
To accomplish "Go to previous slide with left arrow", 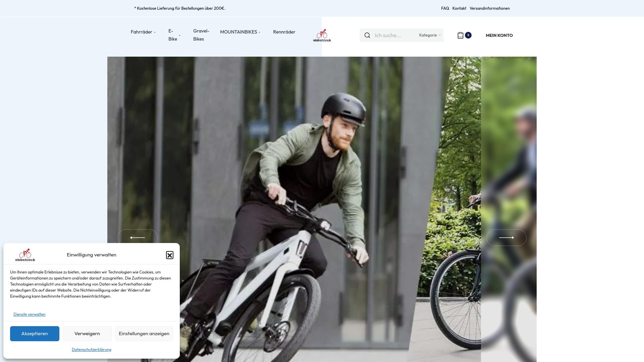I will point(138,237).
